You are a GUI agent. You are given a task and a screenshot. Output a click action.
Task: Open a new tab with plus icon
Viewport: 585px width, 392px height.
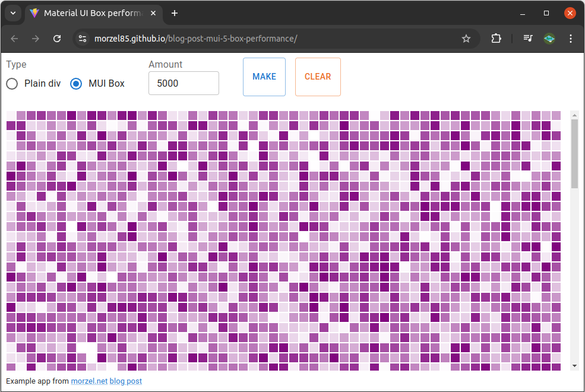tap(175, 13)
